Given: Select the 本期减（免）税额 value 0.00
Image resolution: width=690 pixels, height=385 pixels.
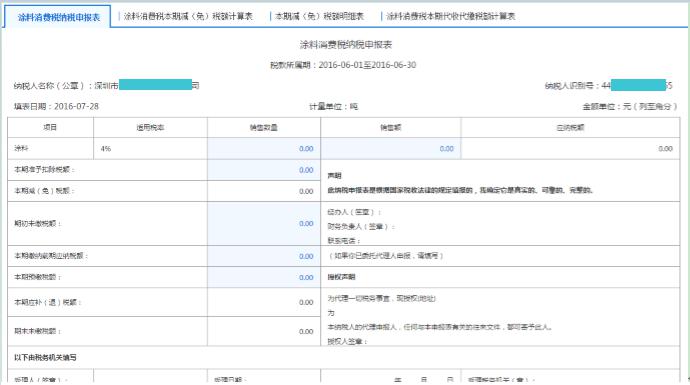Looking at the screenshot, I should (306, 191).
